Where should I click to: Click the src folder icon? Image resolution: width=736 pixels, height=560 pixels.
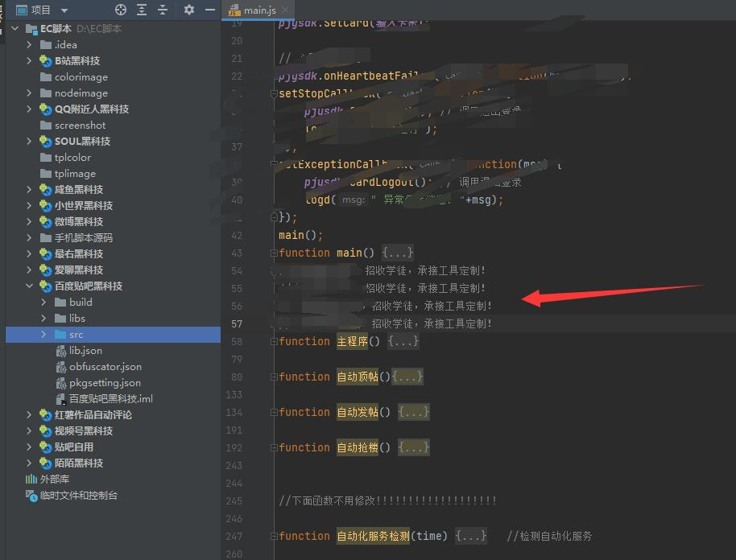(60, 335)
